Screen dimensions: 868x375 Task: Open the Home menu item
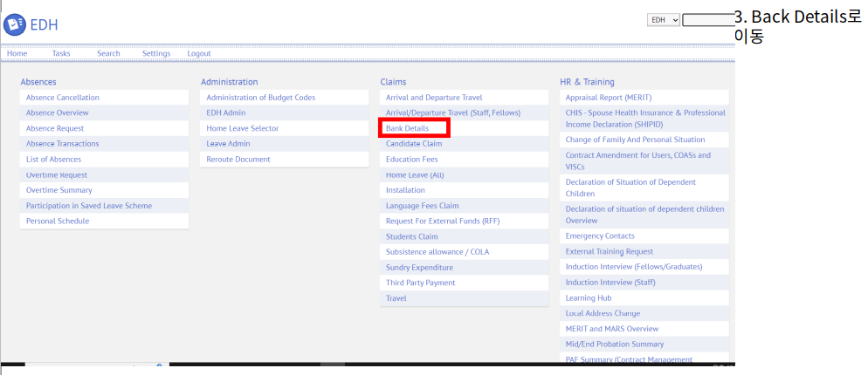(x=17, y=53)
